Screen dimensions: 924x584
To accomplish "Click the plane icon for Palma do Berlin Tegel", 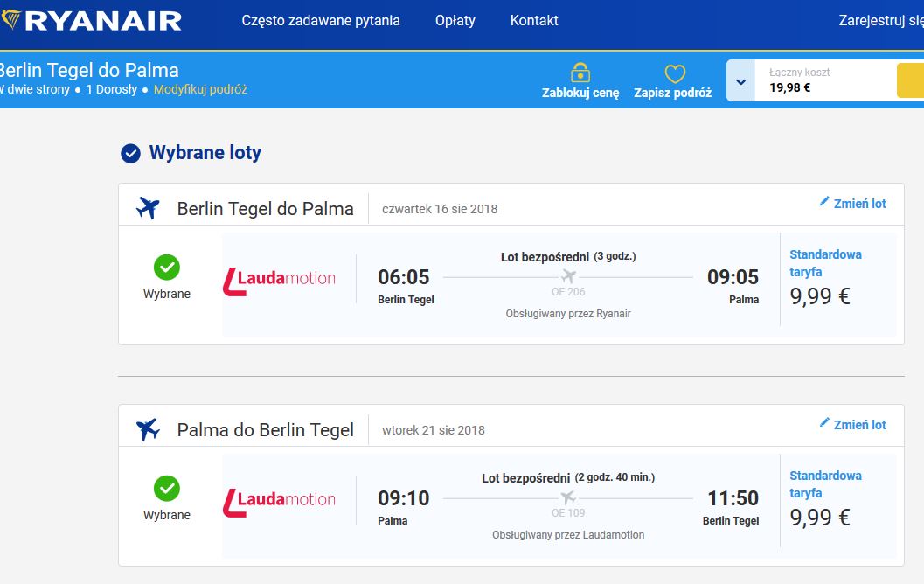I will pos(148,429).
